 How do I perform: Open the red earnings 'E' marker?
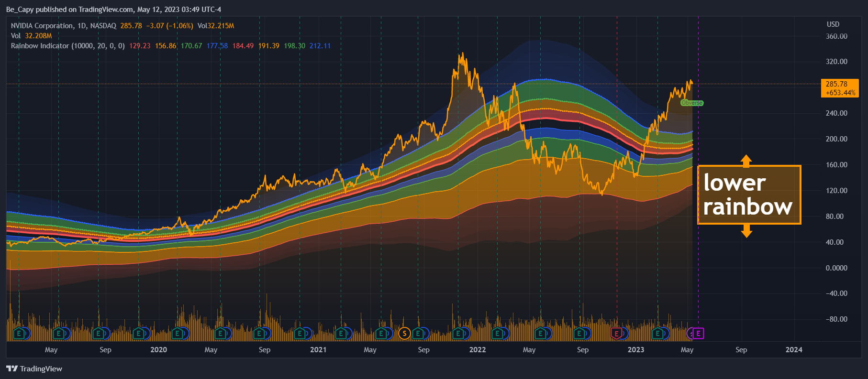pos(616,333)
